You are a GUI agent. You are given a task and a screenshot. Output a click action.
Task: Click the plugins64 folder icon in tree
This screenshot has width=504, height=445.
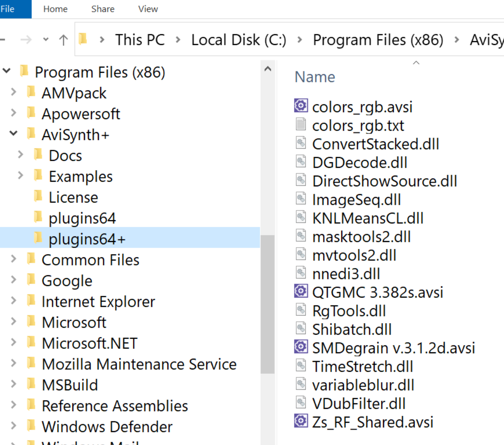[38, 217]
